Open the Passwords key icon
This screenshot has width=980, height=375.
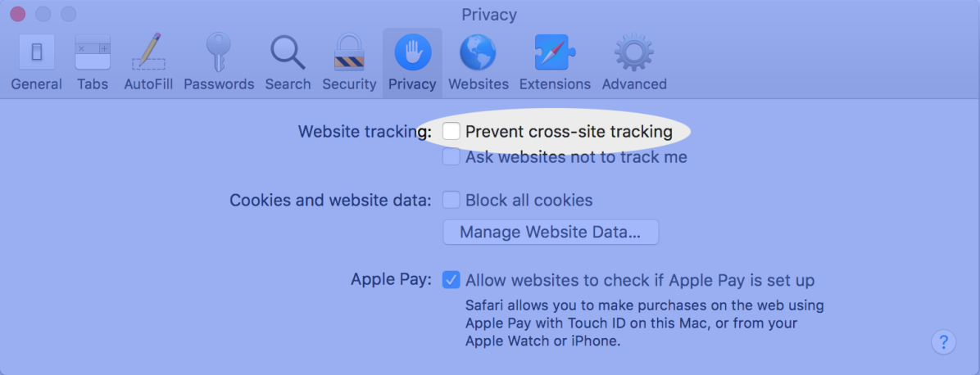pyautogui.click(x=219, y=52)
